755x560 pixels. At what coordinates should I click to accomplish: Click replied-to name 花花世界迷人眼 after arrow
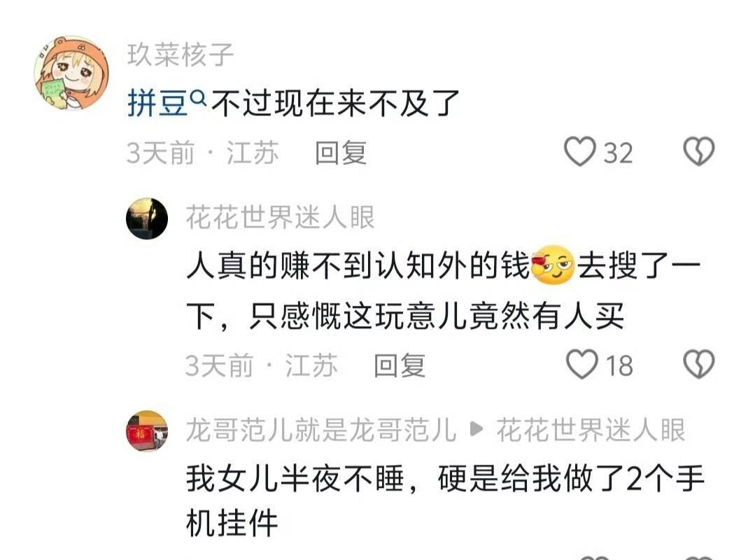591,430
